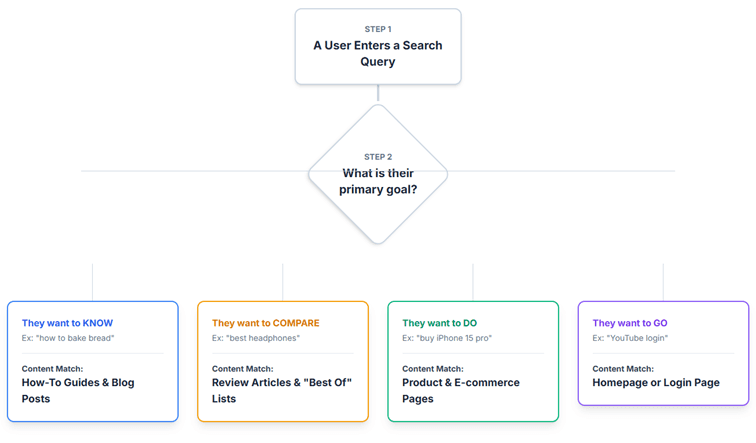Viewport: 756px width, 443px height.
Task: Click 'They want to KNOW' blue title
Action: pyautogui.click(x=67, y=323)
